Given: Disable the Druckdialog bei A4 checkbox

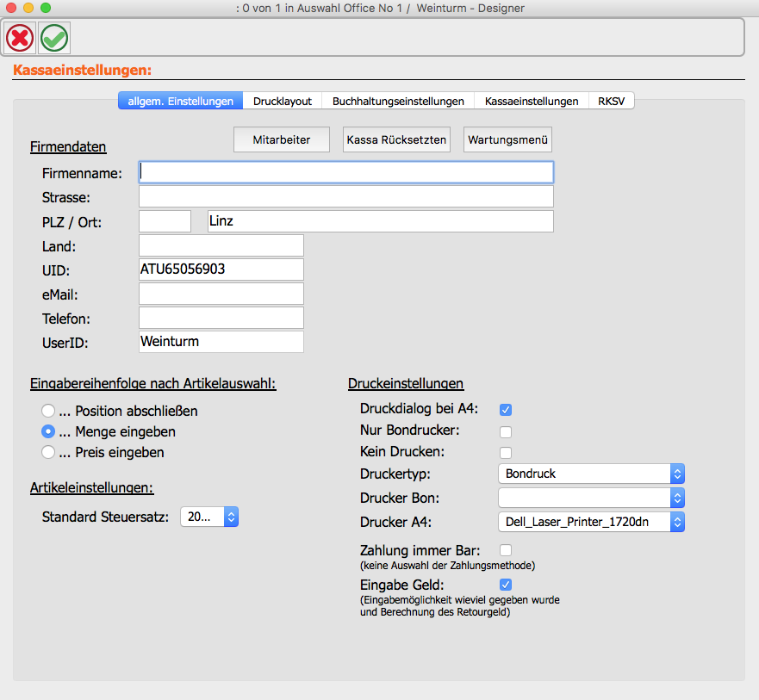Looking at the screenshot, I should (x=505, y=410).
